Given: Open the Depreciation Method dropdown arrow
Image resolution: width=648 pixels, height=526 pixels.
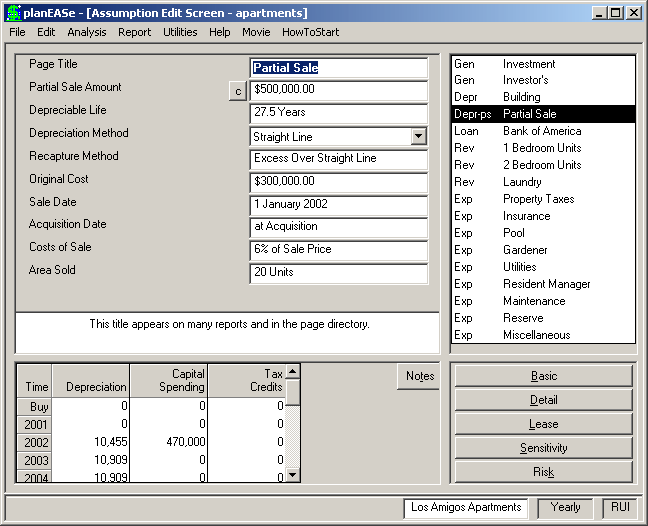Looking at the screenshot, I should coord(419,136).
